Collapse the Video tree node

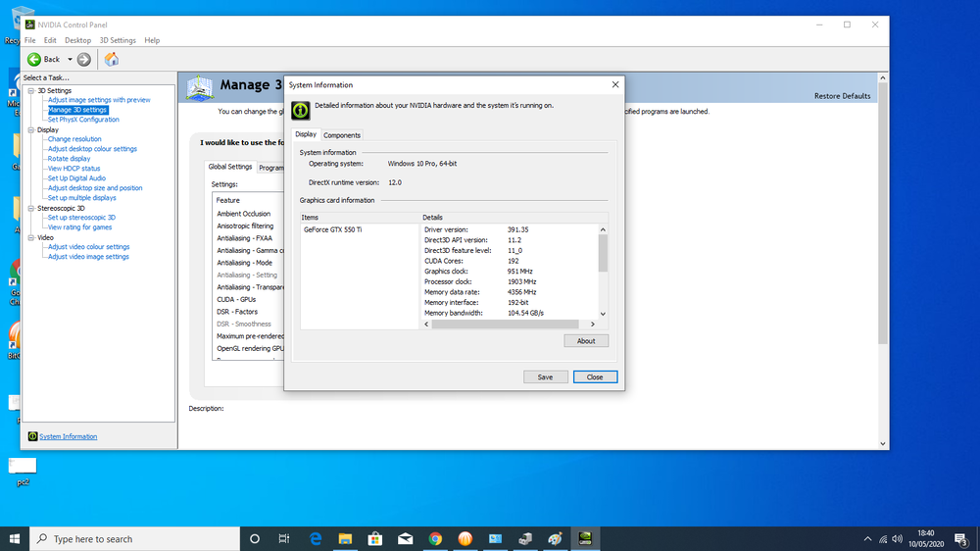pyautogui.click(x=30, y=237)
